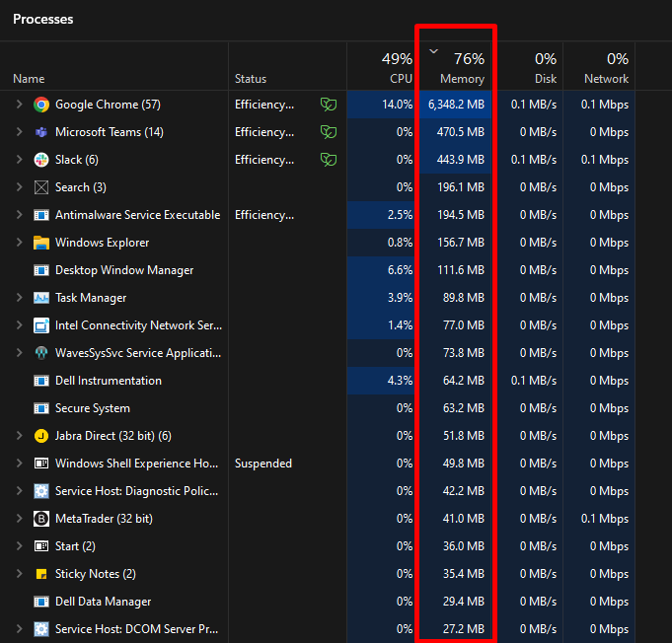
Task: Select the Dell Data Manager process
Action: (103, 602)
